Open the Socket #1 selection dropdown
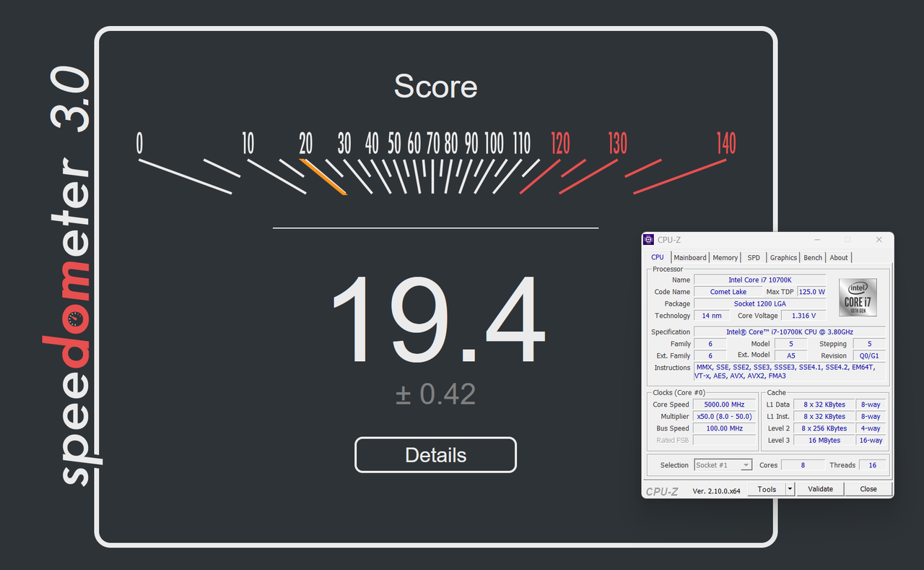924x570 pixels. coord(723,465)
